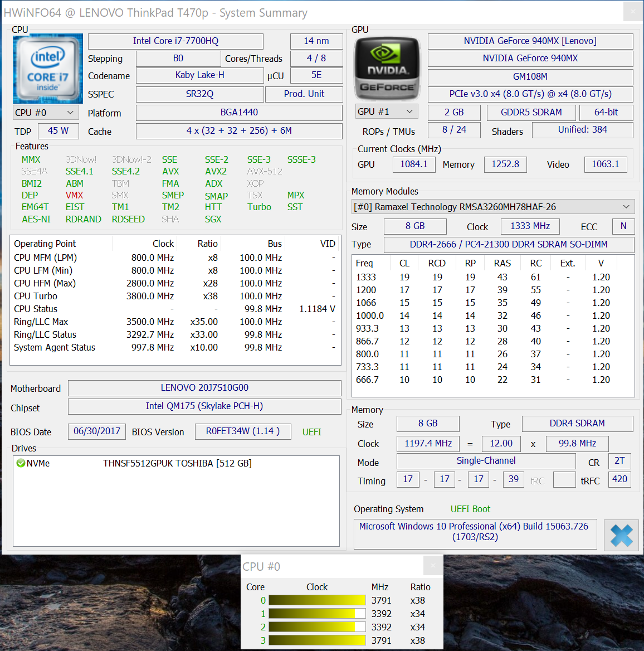Click the UEFI Boot label
The width and height of the screenshot is (644, 651).
470,509
